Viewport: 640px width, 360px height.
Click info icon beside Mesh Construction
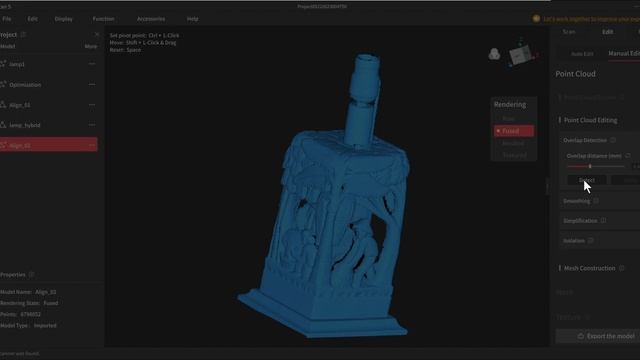tap(622, 268)
